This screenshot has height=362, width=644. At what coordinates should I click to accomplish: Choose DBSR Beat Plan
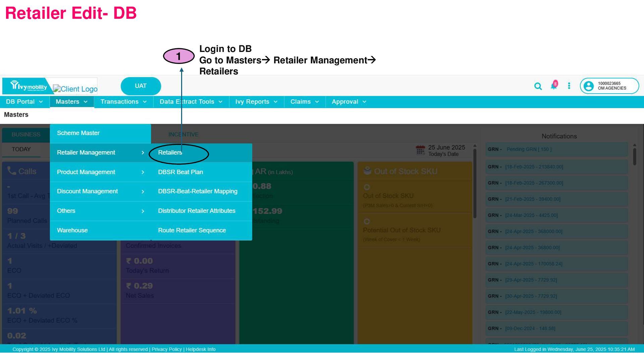(202, 172)
